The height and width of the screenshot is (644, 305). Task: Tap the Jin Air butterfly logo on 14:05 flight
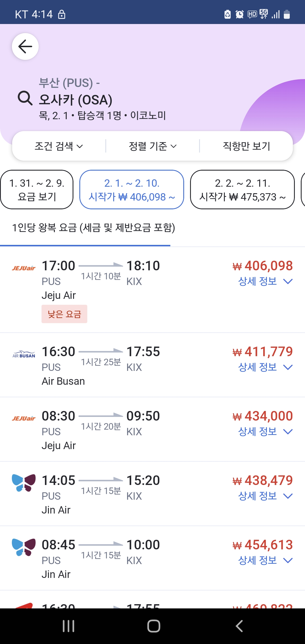24,483
